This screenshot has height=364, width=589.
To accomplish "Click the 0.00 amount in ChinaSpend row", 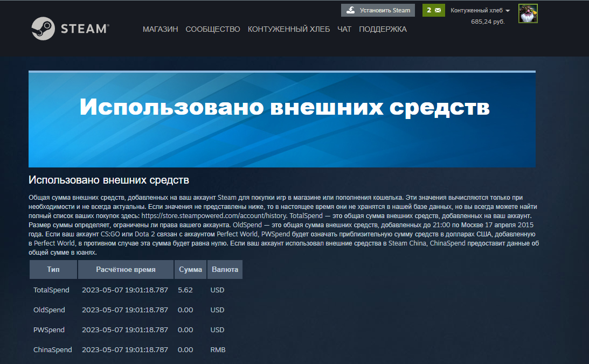I will click(x=185, y=350).
